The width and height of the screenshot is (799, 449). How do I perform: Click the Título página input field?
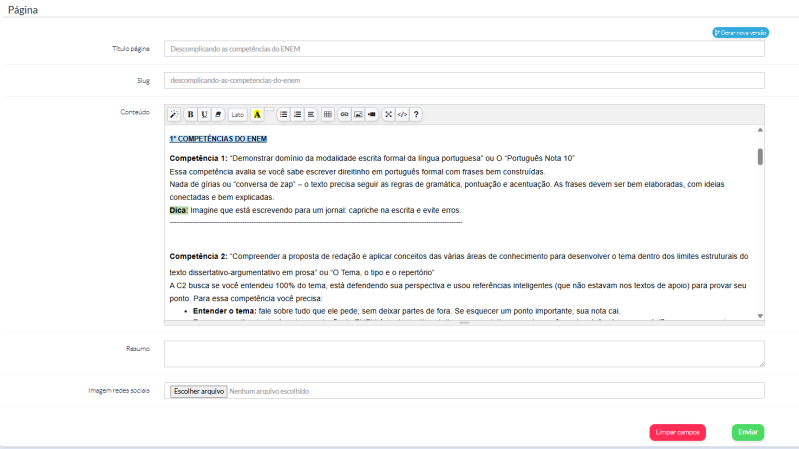(x=464, y=49)
